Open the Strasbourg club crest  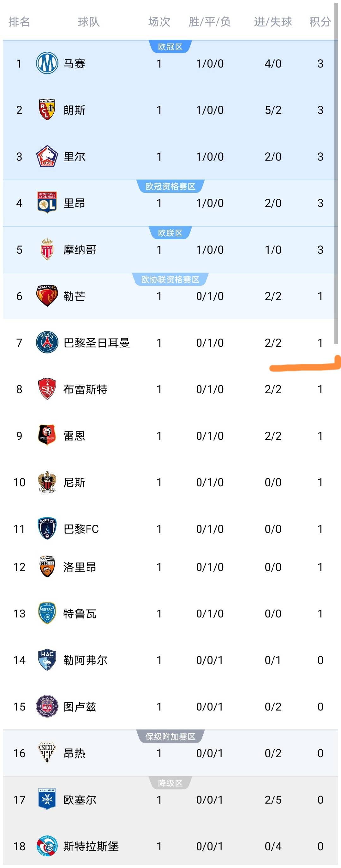pyautogui.click(x=47, y=846)
